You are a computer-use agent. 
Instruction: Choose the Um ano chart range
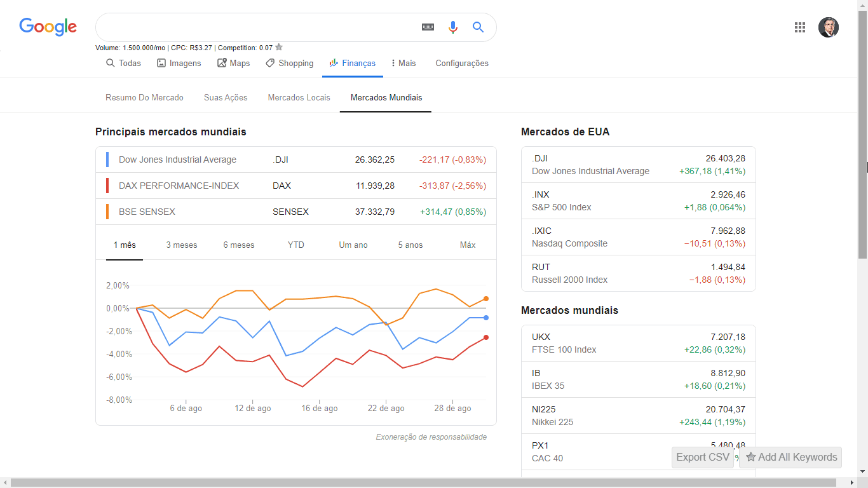353,245
